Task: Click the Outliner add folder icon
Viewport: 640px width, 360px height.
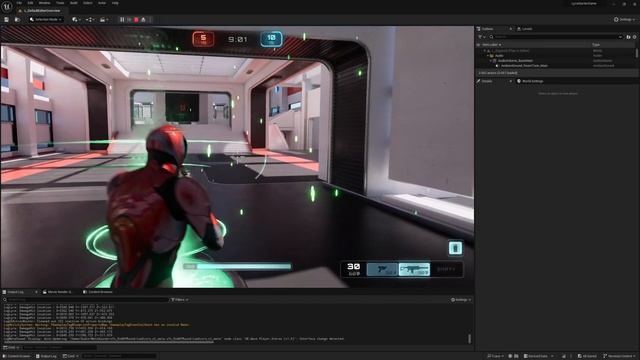Action: point(629,37)
